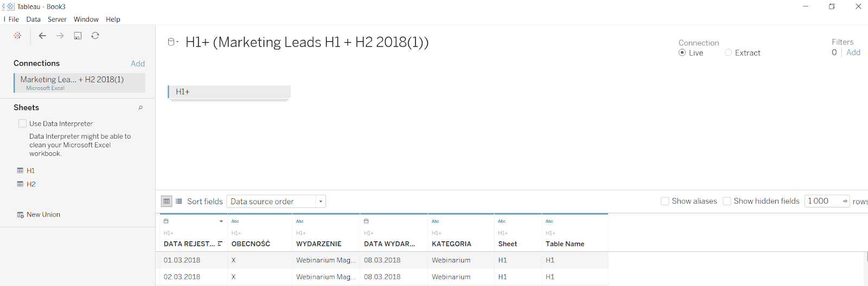Add a new connection

click(x=138, y=63)
